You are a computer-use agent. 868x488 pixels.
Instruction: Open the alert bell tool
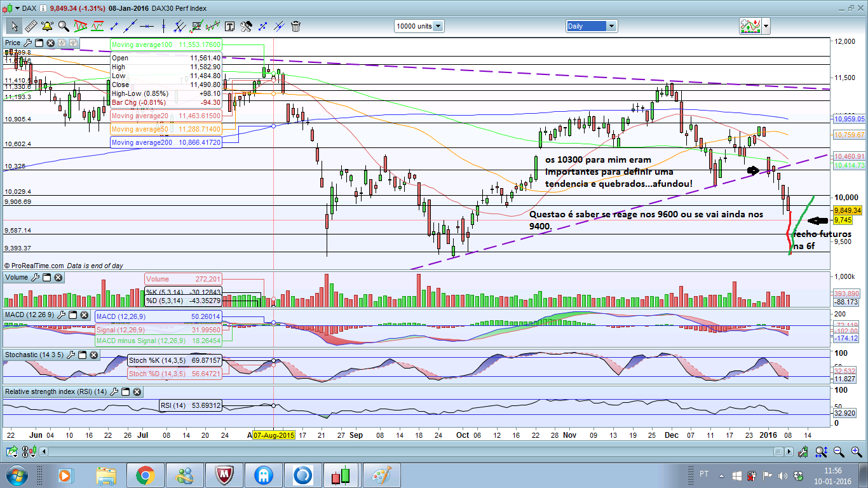tap(47, 26)
